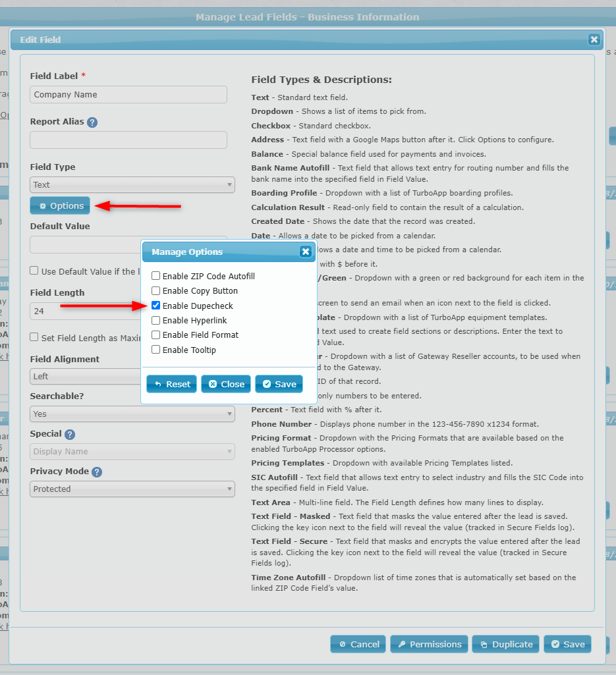This screenshot has height=675, width=616.
Task: Close the Manage Options popup
Action: tap(306, 252)
